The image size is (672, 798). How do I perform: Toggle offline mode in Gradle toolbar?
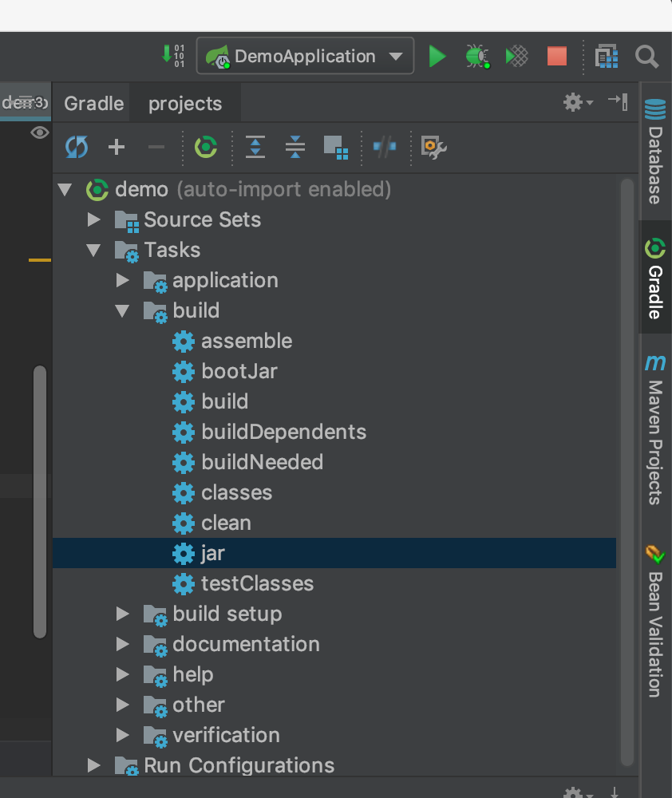tap(385, 147)
